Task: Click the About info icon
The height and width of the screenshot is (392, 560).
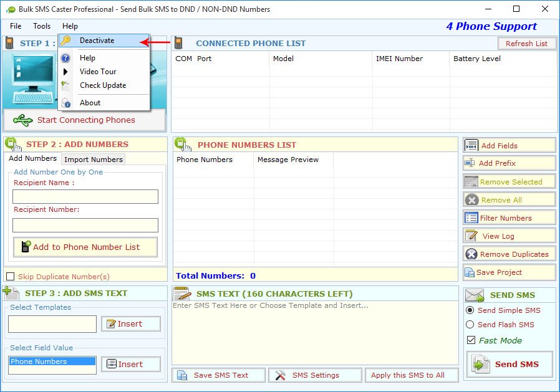Action: click(65, 103)
